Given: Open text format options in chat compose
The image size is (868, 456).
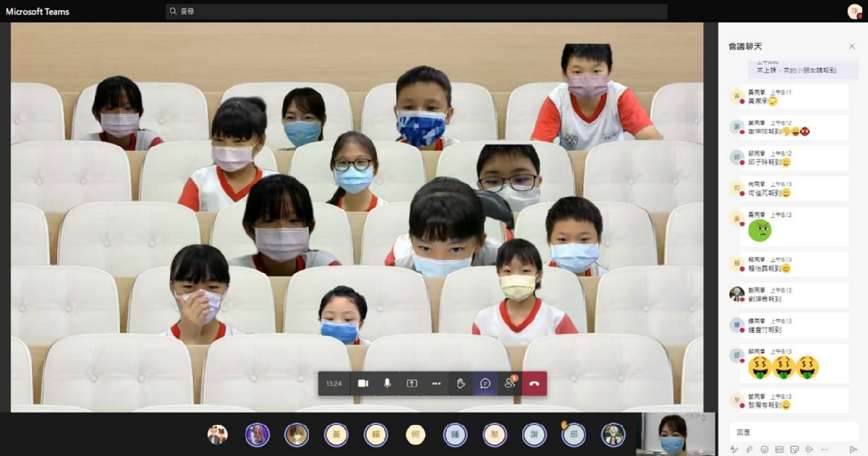Looking at the screenshot, I should 734,449.
